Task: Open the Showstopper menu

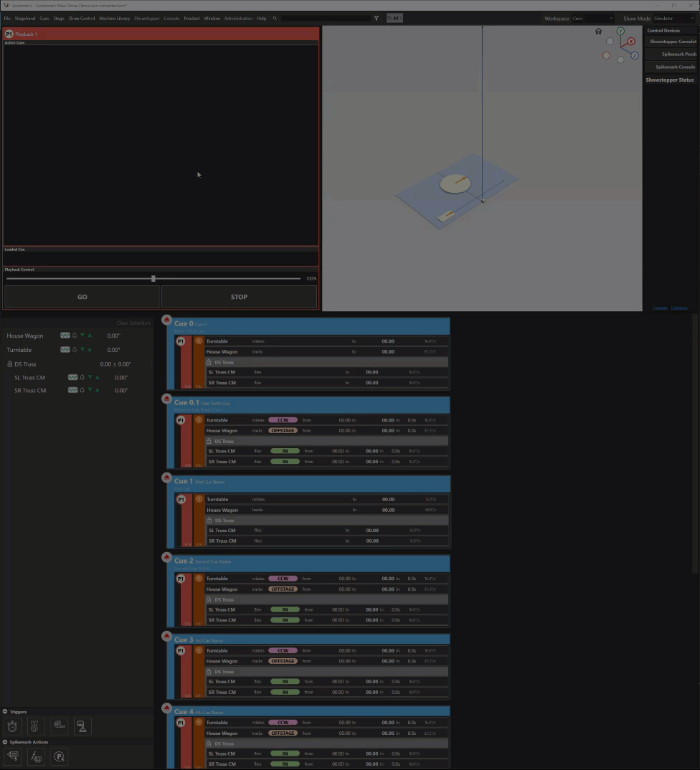Action: (146, 18)
